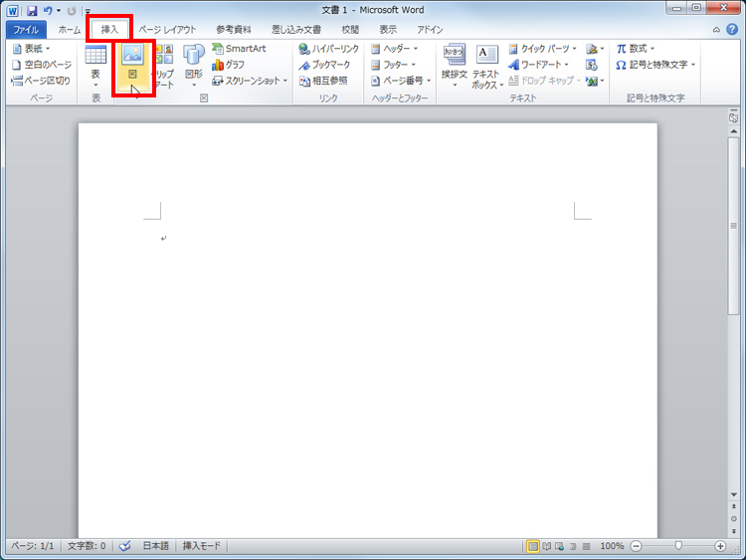Viewport: 746px width, 560px height.
Task: Open the フッター footer dropdown
Action: pos(394,65)
